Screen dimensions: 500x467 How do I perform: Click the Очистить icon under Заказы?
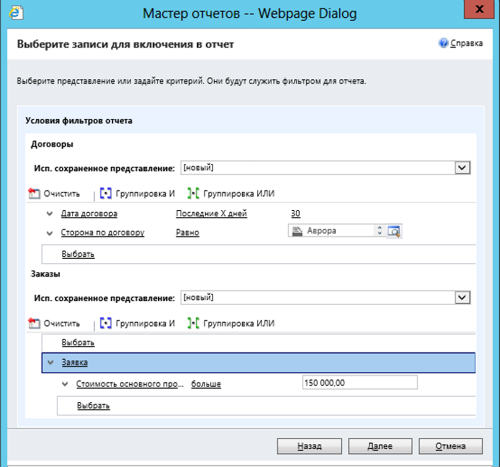tap(34, 323)
